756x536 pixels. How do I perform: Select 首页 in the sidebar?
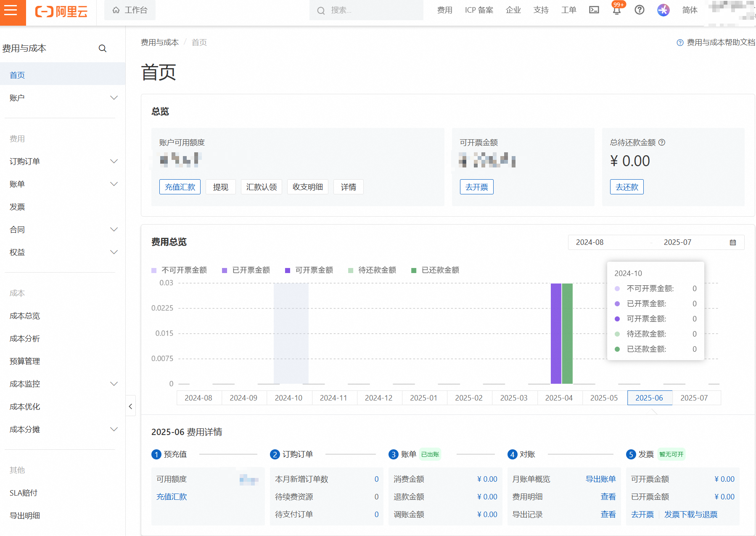(x=63, y=75)
